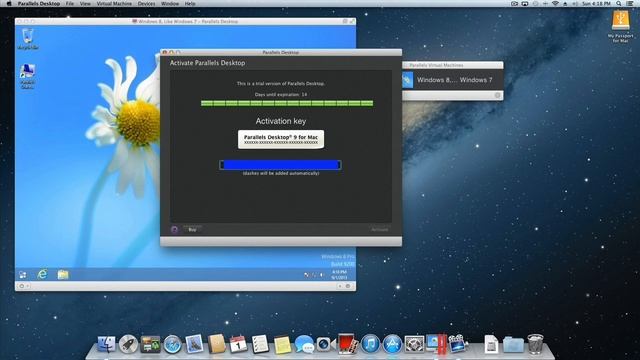Image resolution: width=640 pixels, height=360 pixels.
Task: Open System Preferences gear in Dock
Action: [414, 344]
